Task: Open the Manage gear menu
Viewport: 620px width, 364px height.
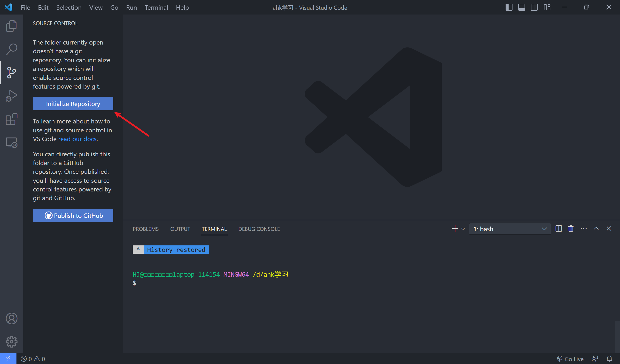Action: click(x=11, y=341)
